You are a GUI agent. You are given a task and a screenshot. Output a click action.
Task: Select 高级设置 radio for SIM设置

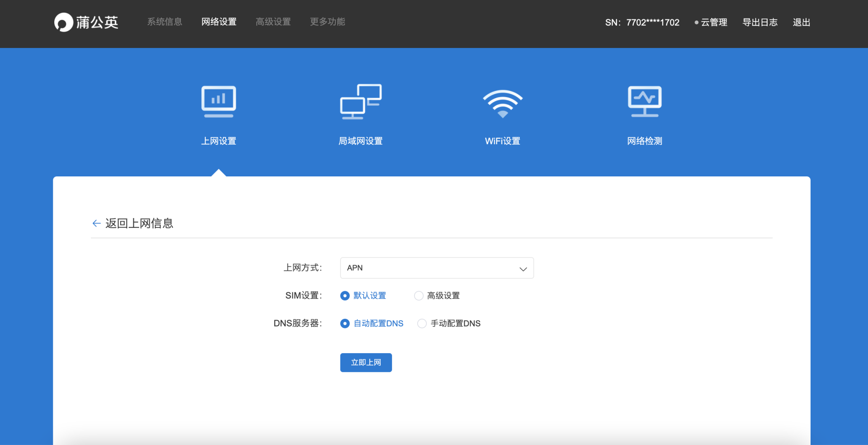pyautogui.click(x=419, y=296)
